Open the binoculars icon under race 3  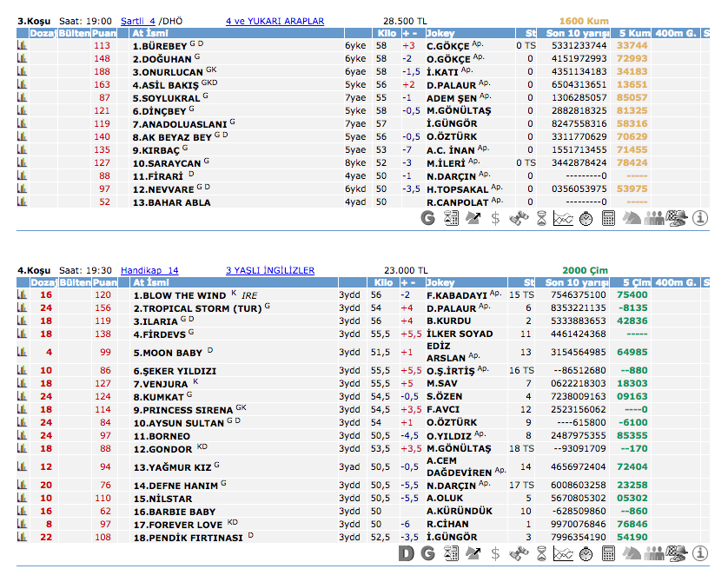pos(518,218)
